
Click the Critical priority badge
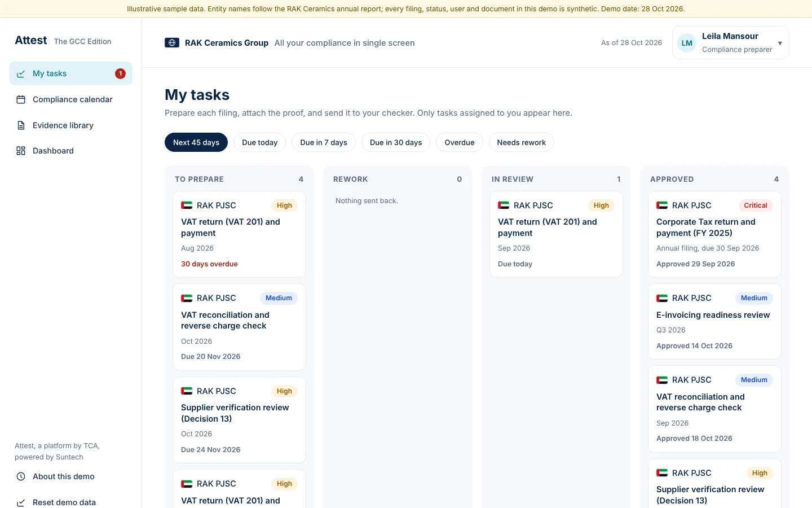(x=756, y=205)
